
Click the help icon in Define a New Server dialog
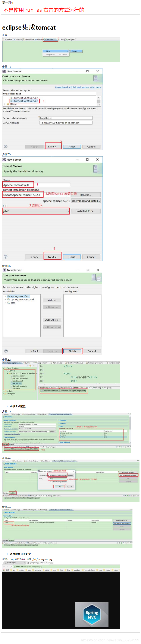point(6,146)
